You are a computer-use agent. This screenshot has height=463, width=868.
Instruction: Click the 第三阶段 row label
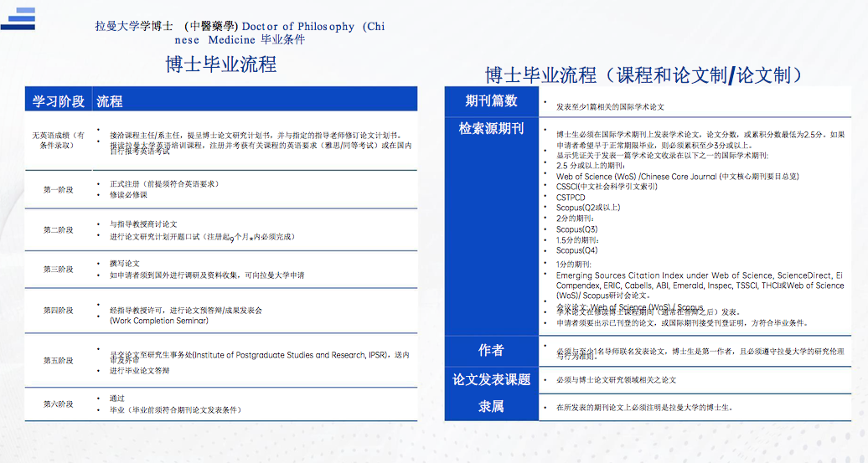tap(58, 269)
